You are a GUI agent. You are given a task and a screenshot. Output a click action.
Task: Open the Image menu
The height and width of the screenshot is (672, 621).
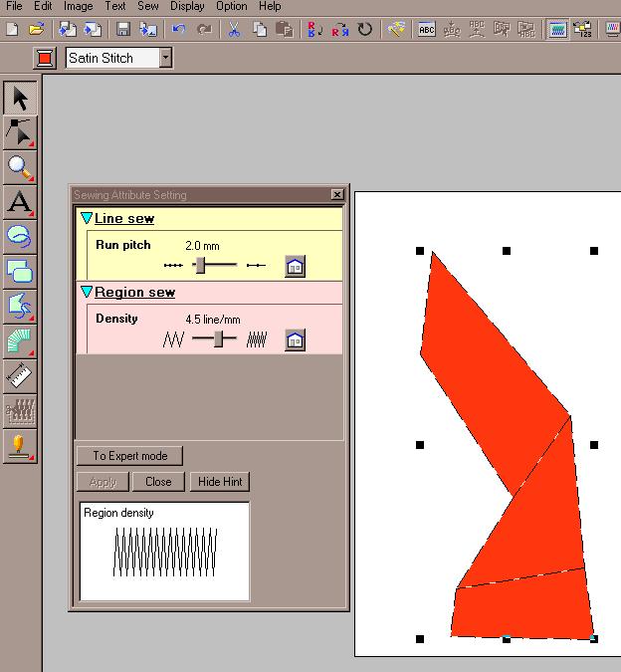(78, 6)
